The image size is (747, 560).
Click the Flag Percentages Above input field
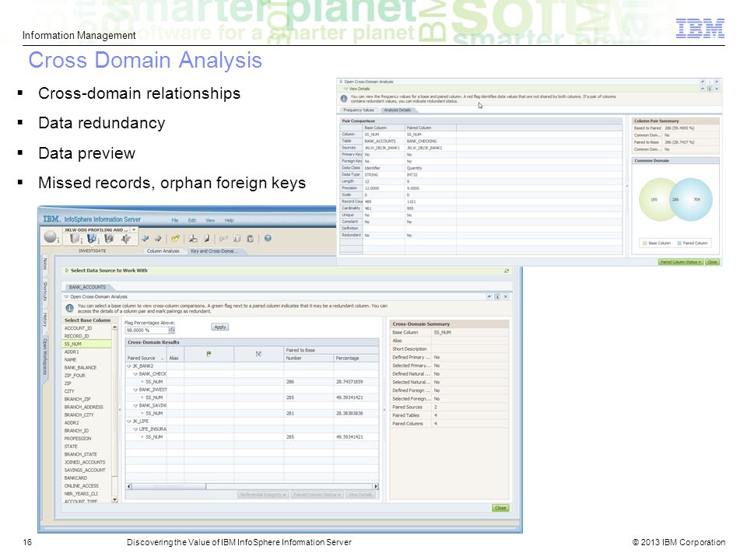pos(146,330)
